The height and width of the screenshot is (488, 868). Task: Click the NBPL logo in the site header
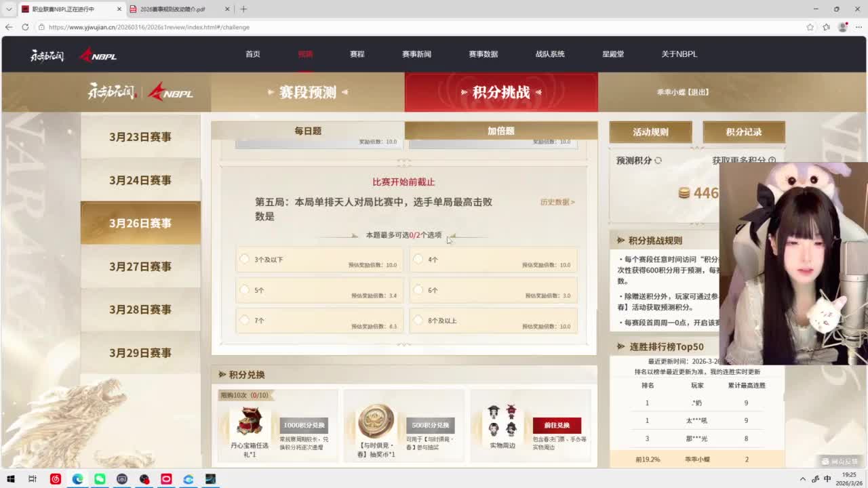[98, 55]
